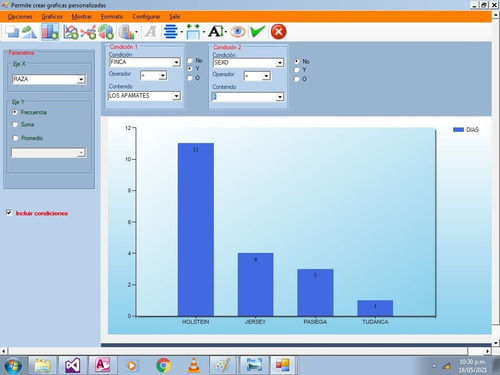Click the PASIEGA axis label
Screen dimensions: 500x375
tap(315, 322)
